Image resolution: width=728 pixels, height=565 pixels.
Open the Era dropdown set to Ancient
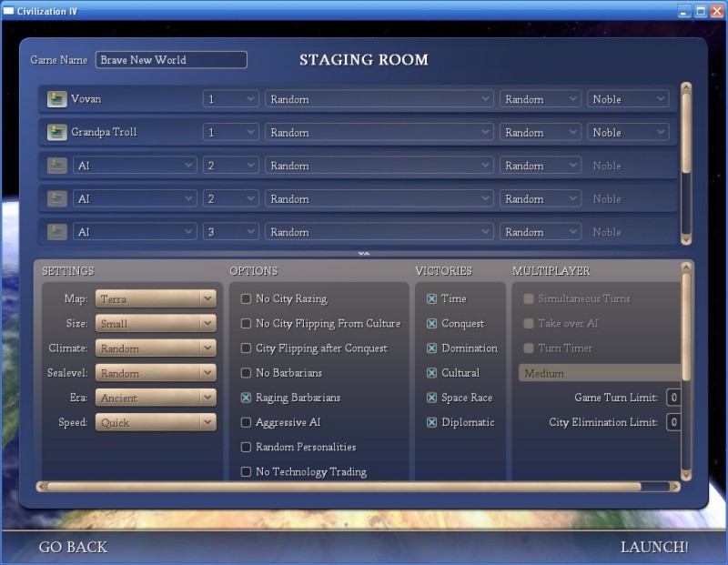[154, 398]
